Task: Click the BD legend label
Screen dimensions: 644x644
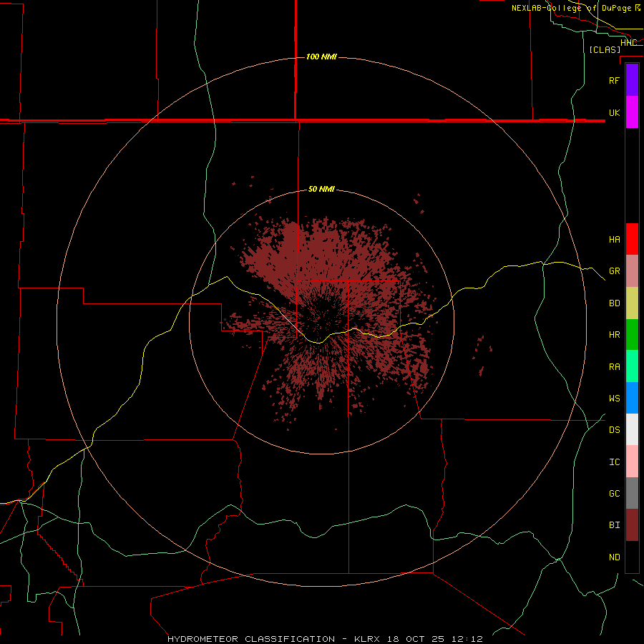Action: [x=614, y=303]
